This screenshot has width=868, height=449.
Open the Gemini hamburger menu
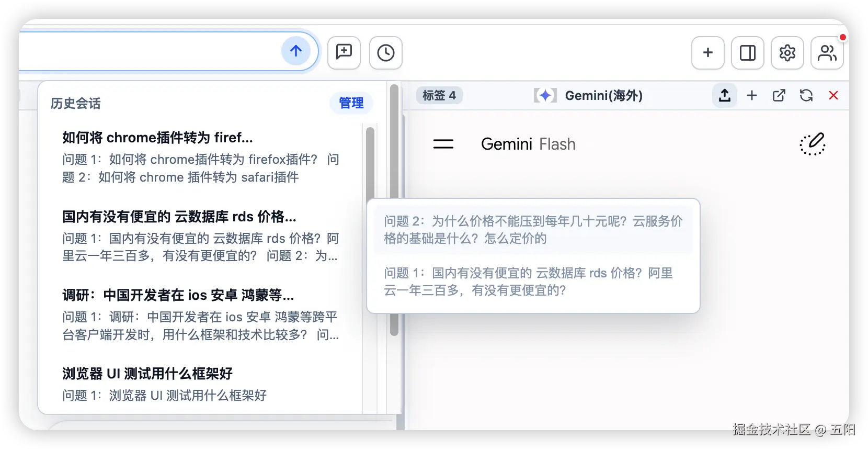tap(443, 144)
